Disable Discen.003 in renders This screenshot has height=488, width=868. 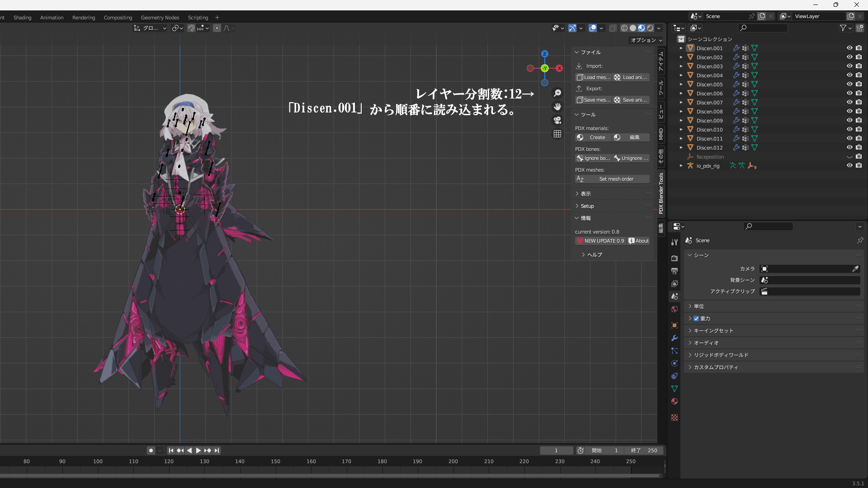(x=859, y=66)
